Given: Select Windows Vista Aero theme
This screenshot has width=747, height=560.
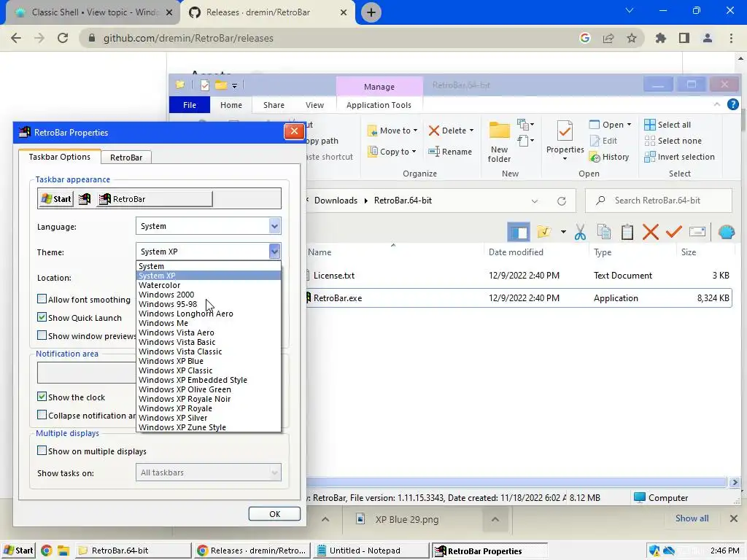Looking at the screenshot, I should [177, 332].
